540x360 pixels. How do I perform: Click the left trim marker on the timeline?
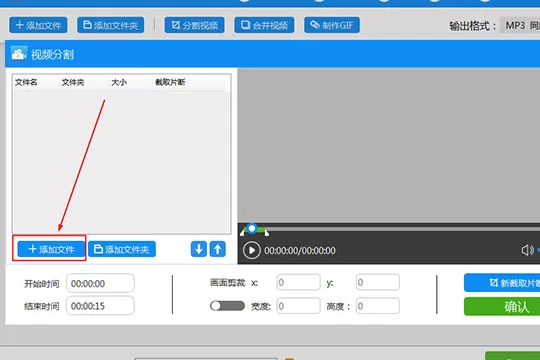tap(242, 233)
